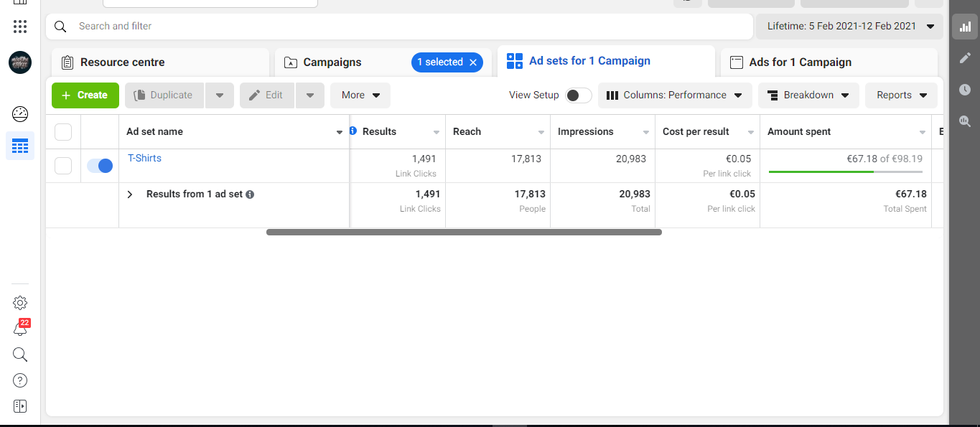Switch to the Resource centre tab
This screenshot has height=427, width=980.
point(122,62)
